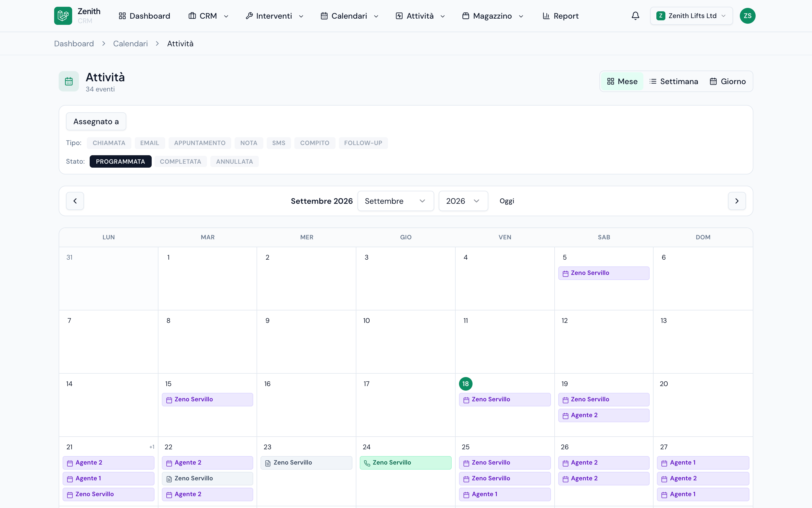812x508 pixels.
Task: Open Agente 2 appointment on 27
Action: (703, 478)
